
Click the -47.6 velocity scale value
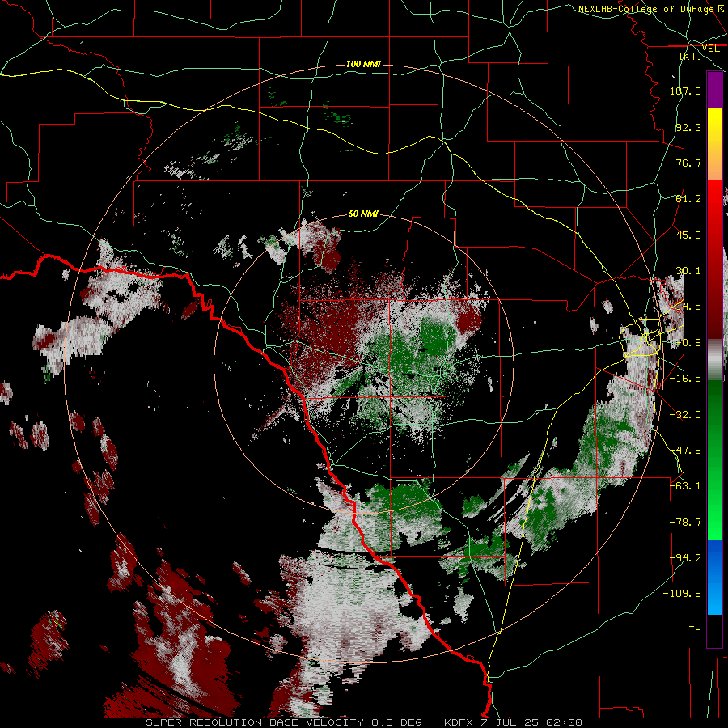685,451
